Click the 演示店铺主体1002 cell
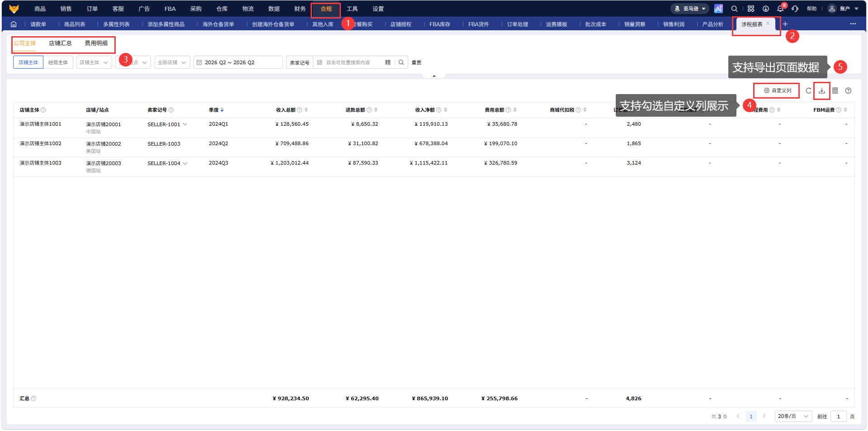Screen dimensions: 868x431 40,144
